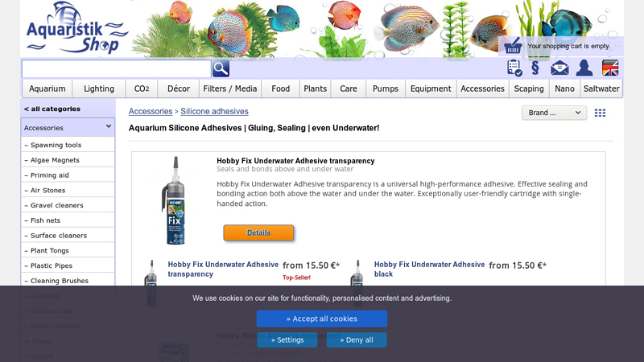Image resolution: width=644 pixels, height=362 pixels.
Task: Click the magnifier search button
Action: [221, 68]
